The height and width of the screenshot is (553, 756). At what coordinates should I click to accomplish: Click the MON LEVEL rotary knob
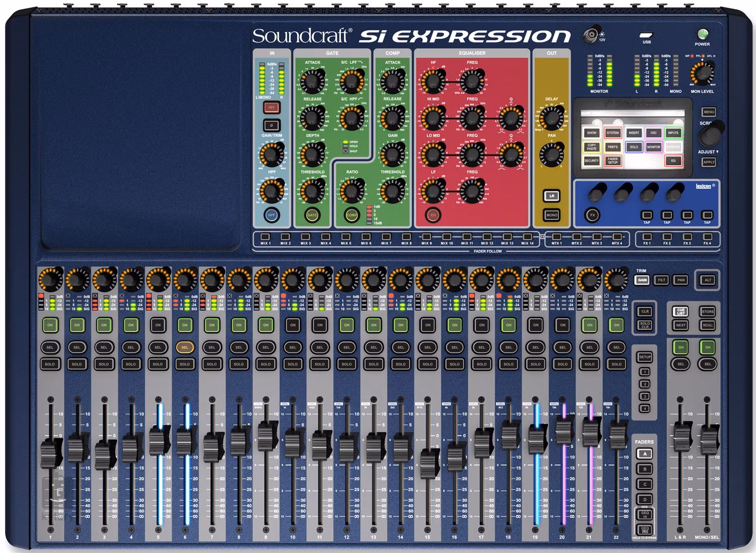pyautogui.click(x=702, y=74)
